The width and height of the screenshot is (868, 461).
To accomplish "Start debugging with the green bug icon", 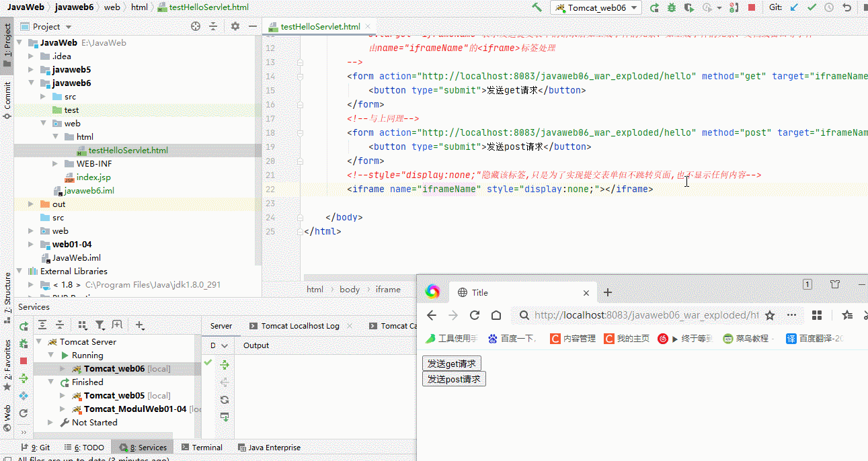I will pos(672,7).
